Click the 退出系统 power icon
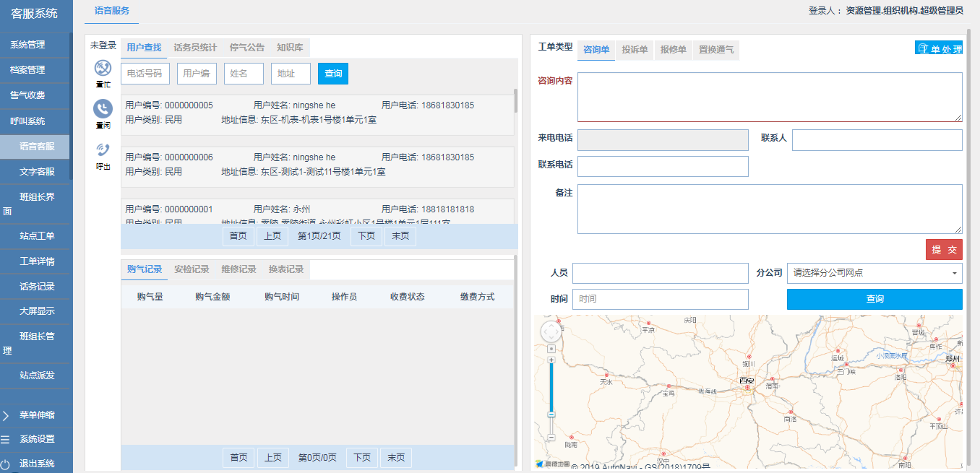Image resolution: width=980 pixels, height=473 pixels. [x=6, y=464]
